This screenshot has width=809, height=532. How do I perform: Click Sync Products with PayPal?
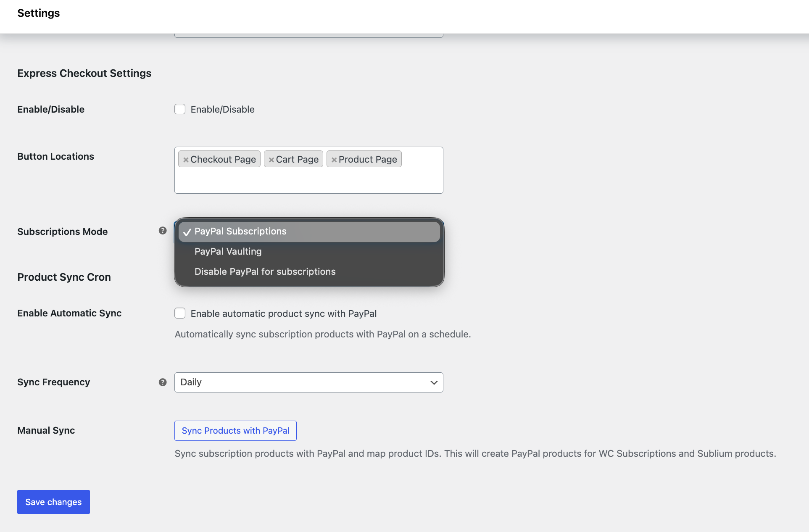pos(235,430)
